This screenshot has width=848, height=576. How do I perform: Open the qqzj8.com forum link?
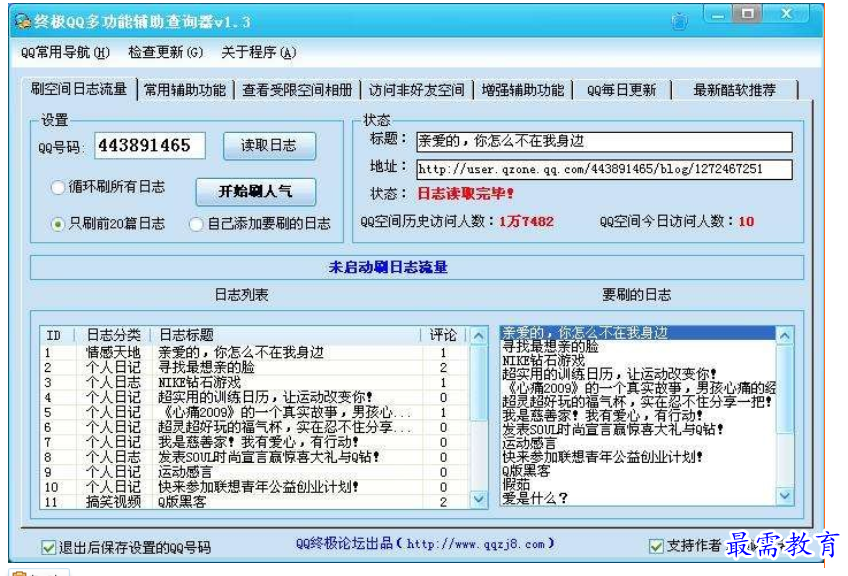pyautogui.click(x=476, y=544)
